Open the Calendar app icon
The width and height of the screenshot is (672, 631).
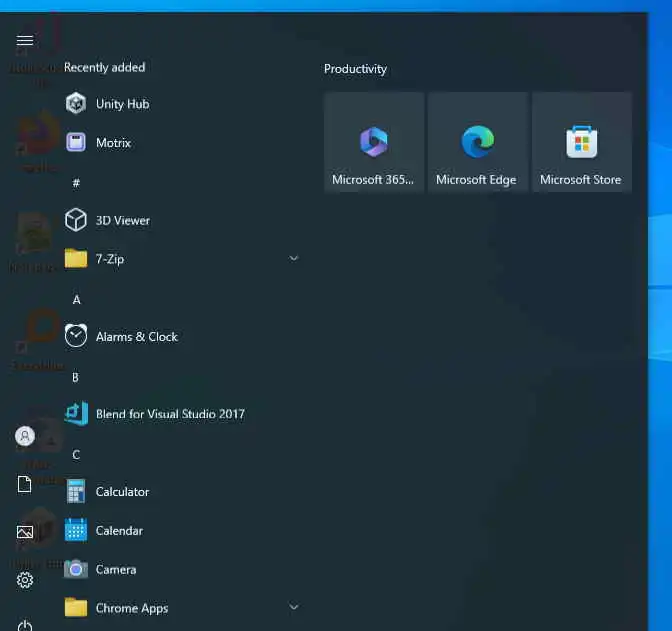[76, 530]
